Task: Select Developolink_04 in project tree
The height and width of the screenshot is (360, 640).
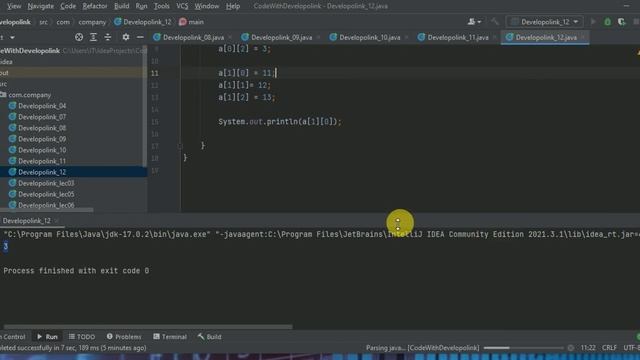Action: (42, 106)
